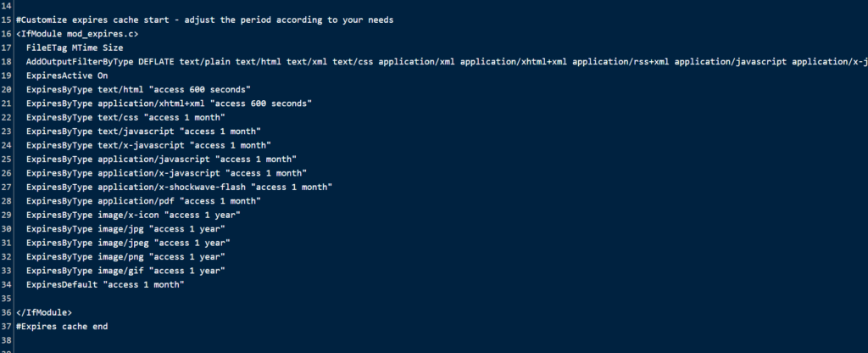Click the closing /IfModule tag
Screen dimensions: 868x353
44,312
